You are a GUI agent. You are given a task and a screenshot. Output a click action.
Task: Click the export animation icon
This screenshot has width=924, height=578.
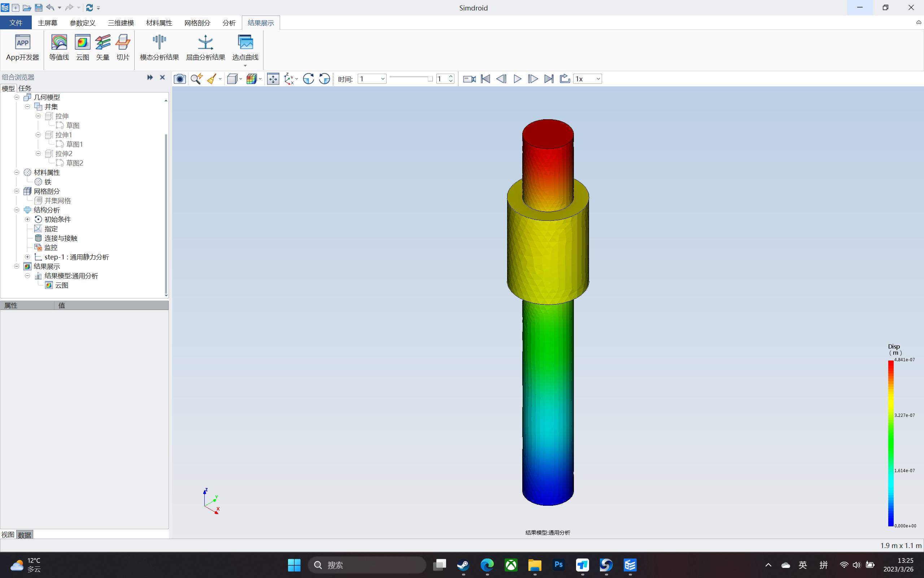(x=565, y=79)
